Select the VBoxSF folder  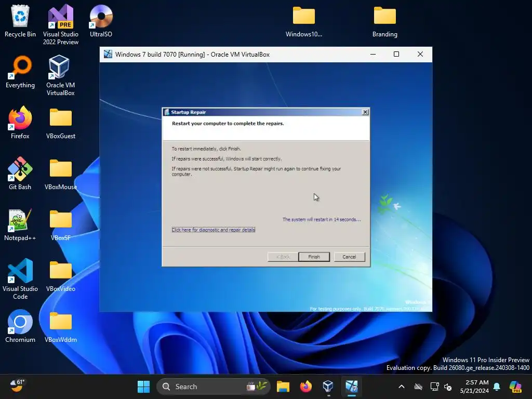(x=60, y=224)
